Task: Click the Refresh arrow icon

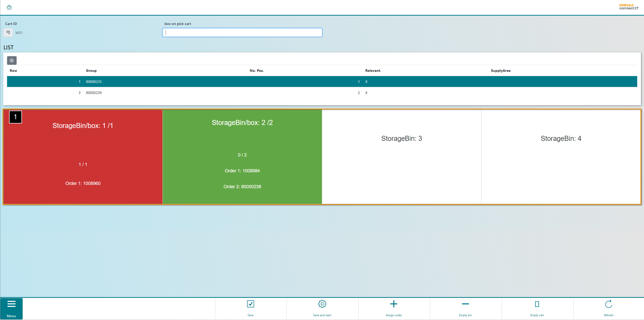Action: 608,304
